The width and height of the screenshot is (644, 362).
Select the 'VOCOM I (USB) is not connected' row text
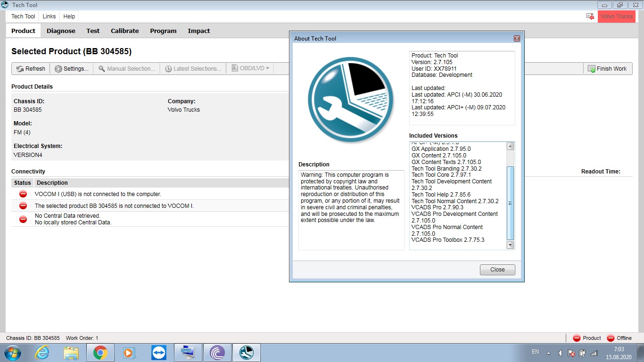coord(98,194)
